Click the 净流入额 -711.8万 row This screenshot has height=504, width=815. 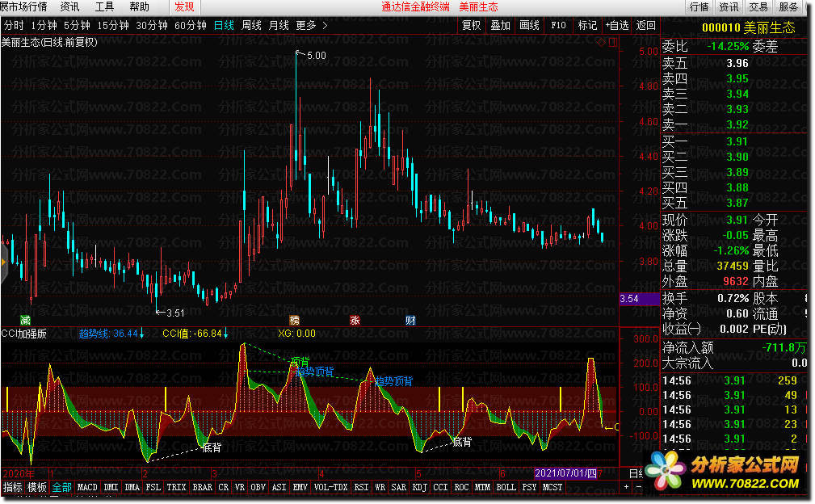pos(734,347)
